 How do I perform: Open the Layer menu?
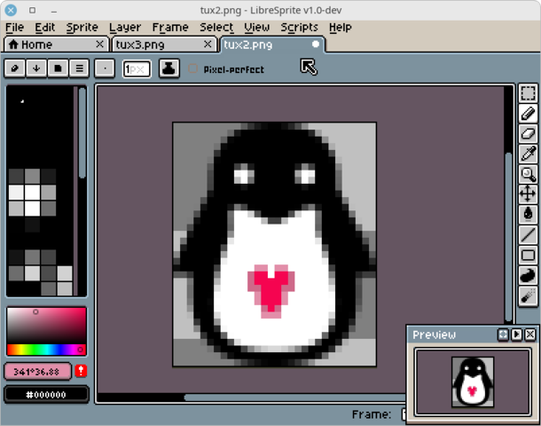click(x=125, y=27)
